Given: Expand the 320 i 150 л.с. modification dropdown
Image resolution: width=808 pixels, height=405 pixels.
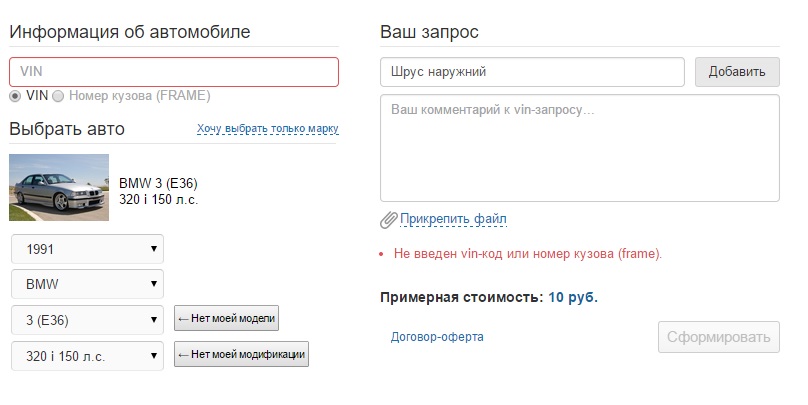Looking at the screenshot, I should point(87,356).
